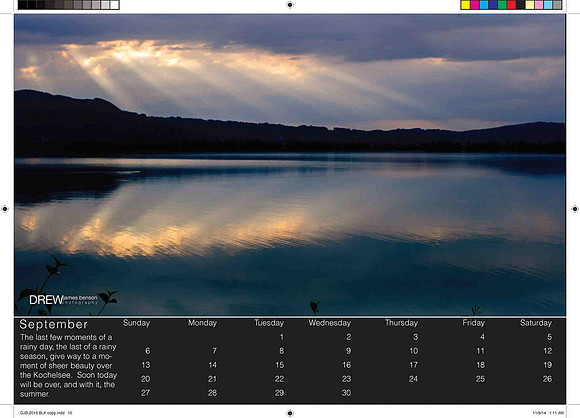Select date 23 under Wednesday

346,379
